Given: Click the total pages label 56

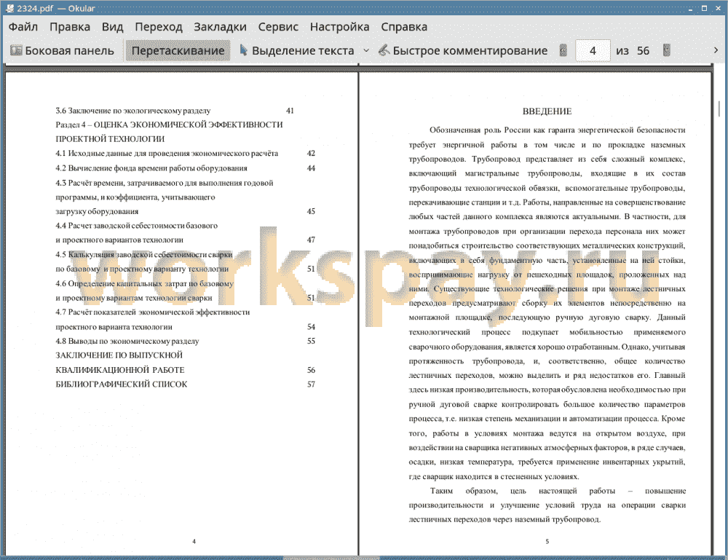Looking at the screenshot, I should pyautogui.click(x=643, y=51).
